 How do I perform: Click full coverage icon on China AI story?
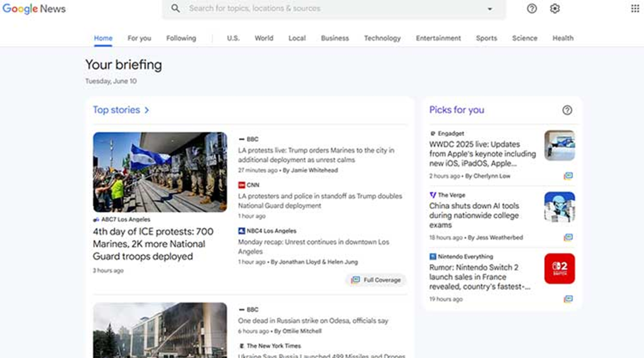pos(568,238)
